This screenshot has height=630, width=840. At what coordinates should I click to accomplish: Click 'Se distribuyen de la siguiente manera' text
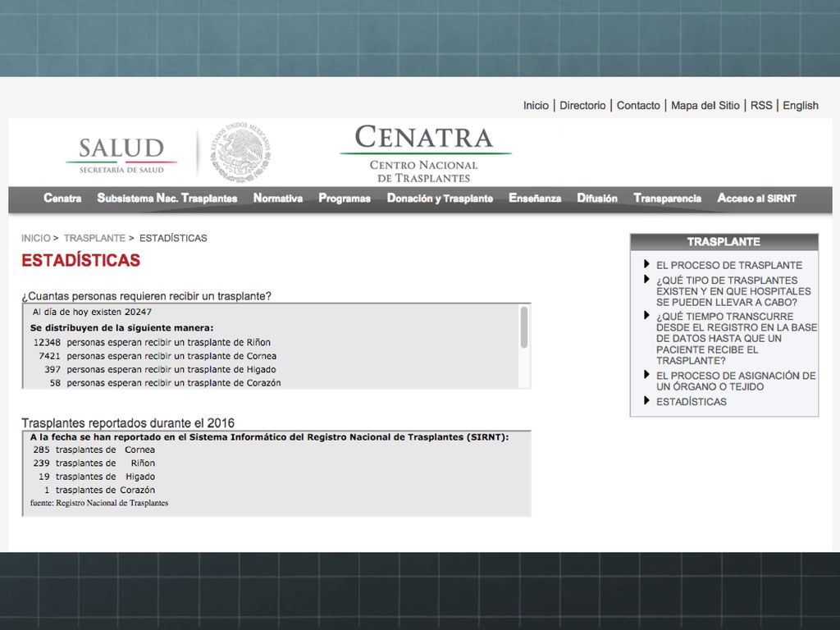point(121,328)
